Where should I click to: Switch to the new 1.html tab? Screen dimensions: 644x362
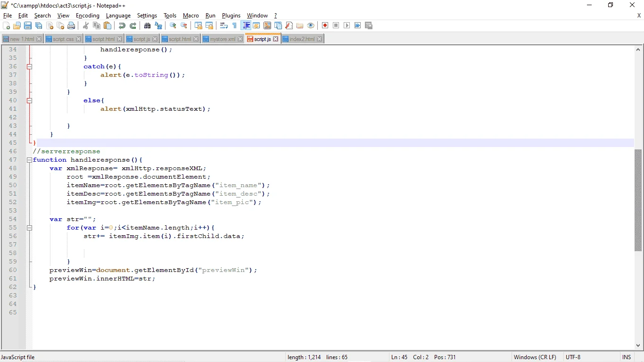[22, 39]
